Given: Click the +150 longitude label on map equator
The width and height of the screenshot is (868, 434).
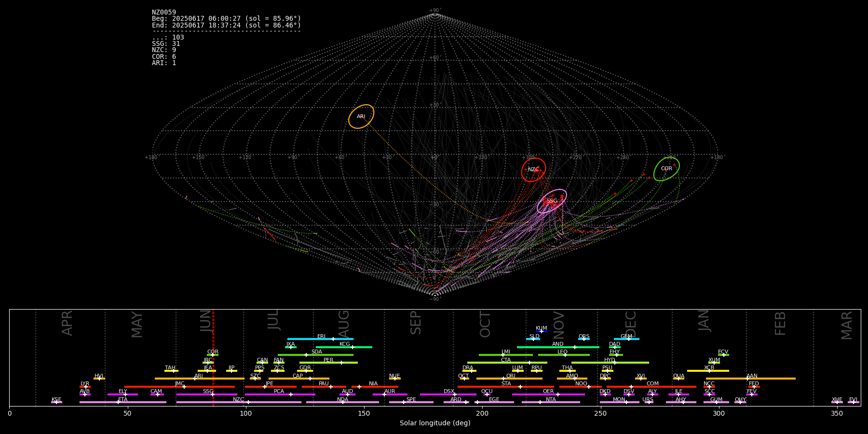Looking at the screenshot, I should [x=198, y=158].
